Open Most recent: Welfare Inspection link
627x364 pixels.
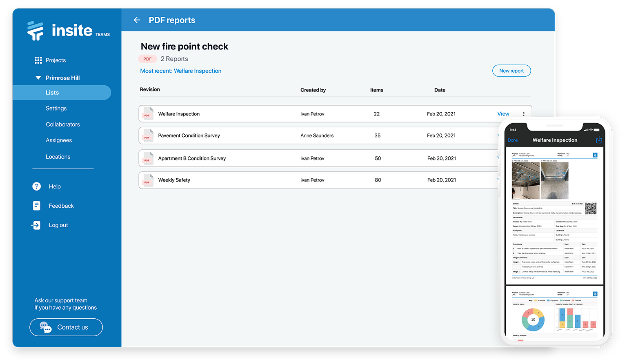[181, 71]
